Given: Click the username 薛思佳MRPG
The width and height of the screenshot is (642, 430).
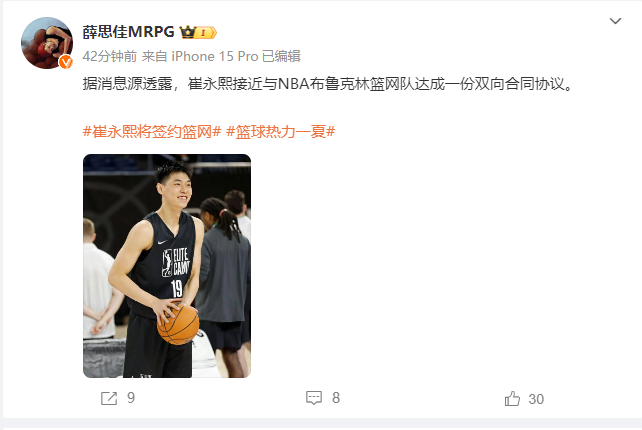Looking at the screenshot, I should pos(129,32).
